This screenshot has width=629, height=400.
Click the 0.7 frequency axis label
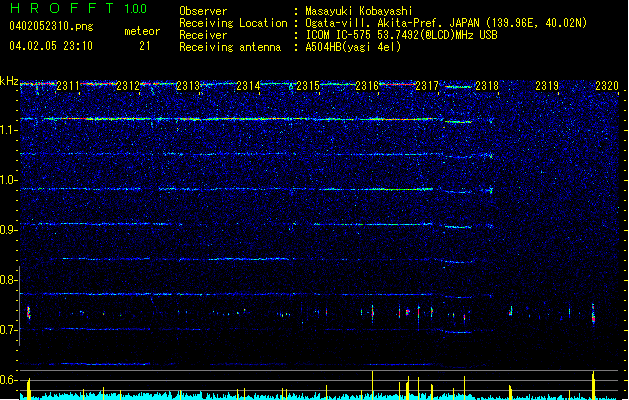point(9,330)
